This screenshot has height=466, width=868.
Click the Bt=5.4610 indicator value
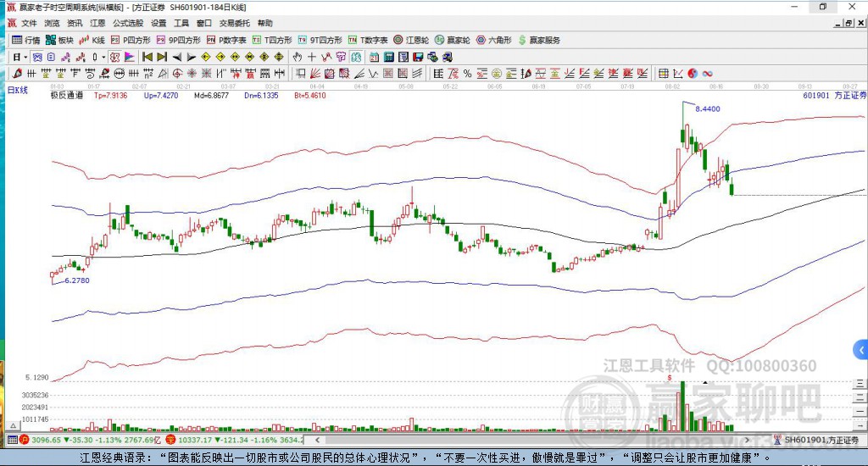point(310,95)
